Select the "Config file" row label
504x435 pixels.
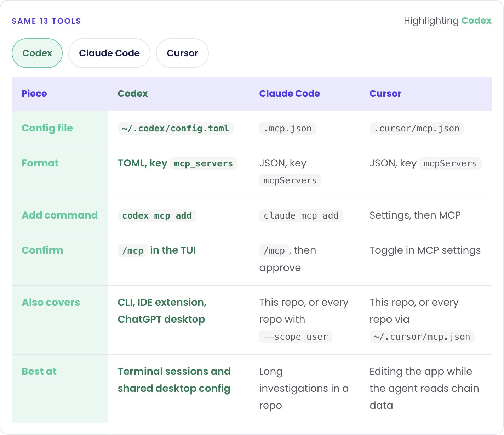[47, 128]
